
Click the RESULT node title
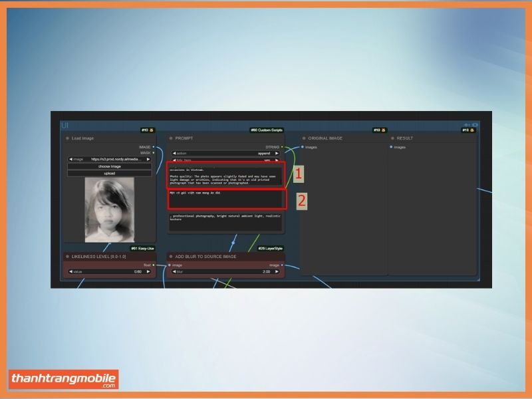[405, 138]
